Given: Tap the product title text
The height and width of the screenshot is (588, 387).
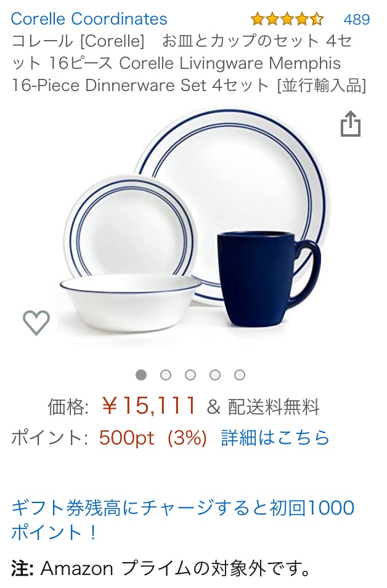Looking at the screenshot, I should pyautogui.click(x=189, y=63).
